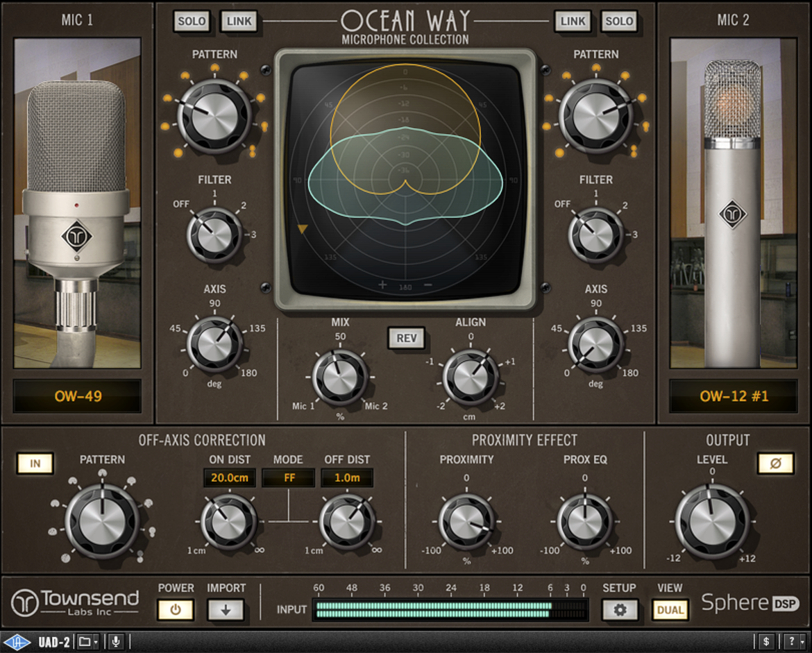812x653 pixels.
Task: Toggle the POWER button
Action: 176,610
